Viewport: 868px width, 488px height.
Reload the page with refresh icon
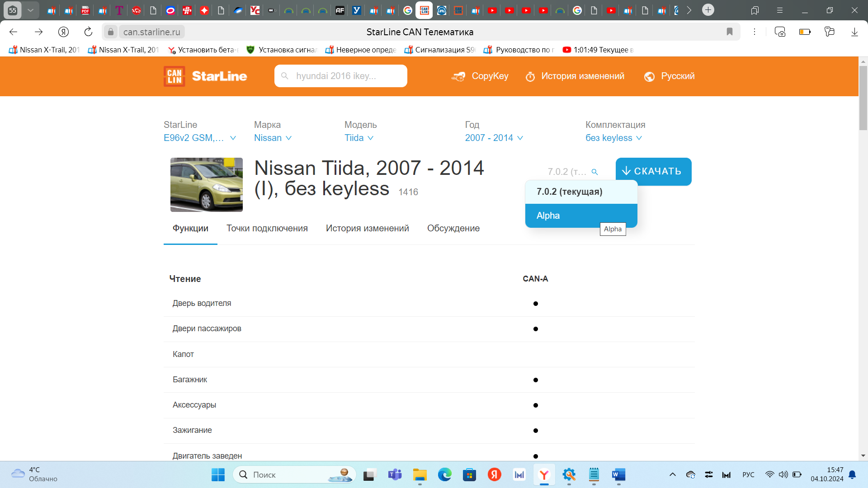88,32
